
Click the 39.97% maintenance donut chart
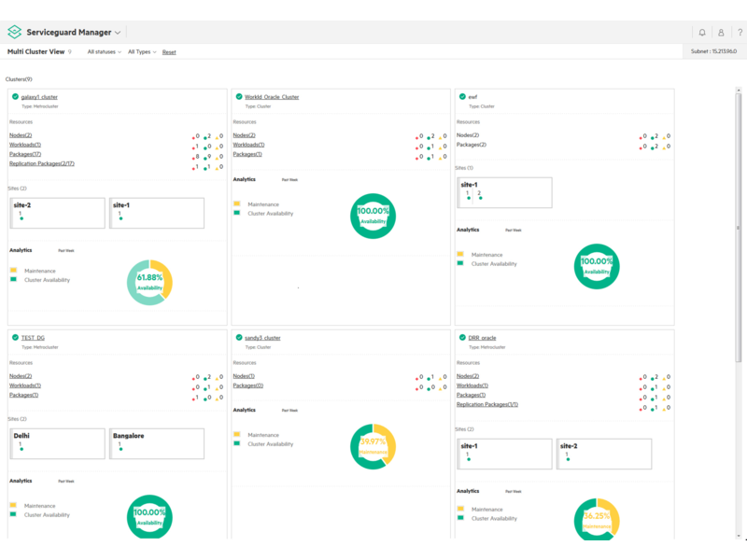[x=373, y=447]
